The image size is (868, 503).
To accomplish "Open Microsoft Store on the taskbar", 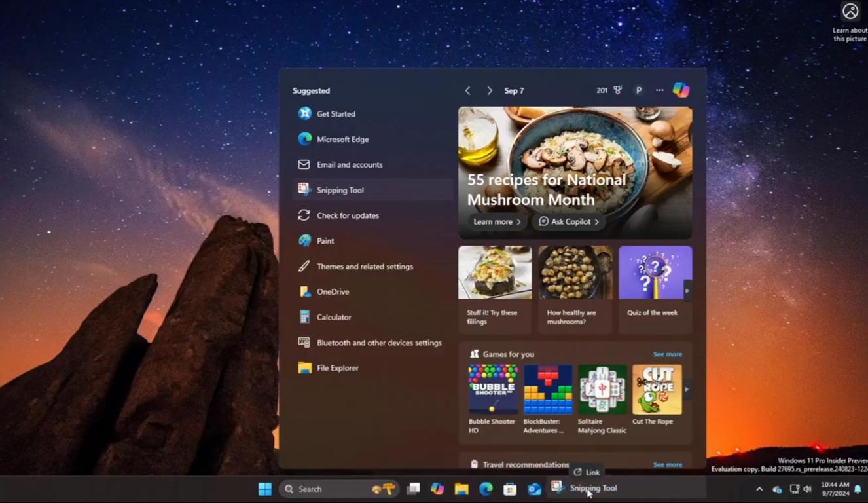I will [510, 489].
